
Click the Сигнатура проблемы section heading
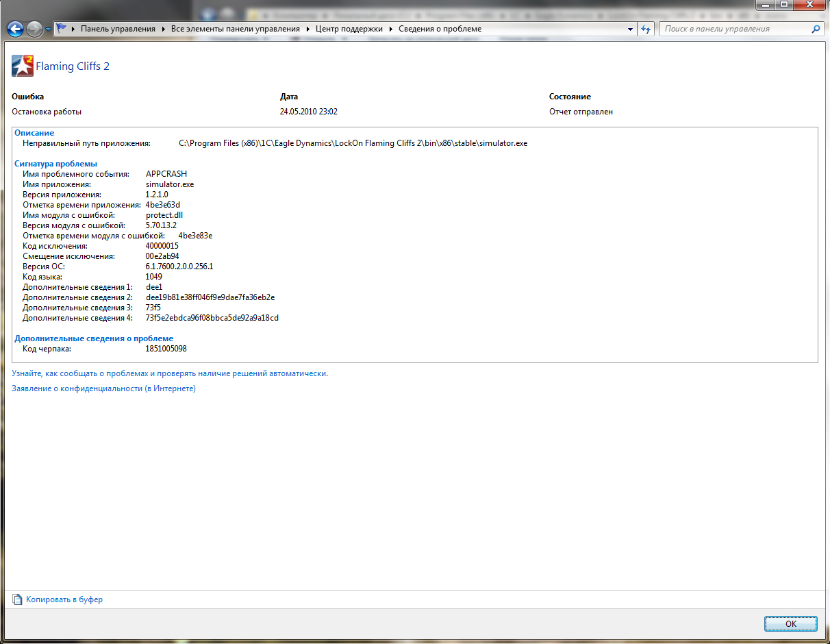tap(56, 164)
